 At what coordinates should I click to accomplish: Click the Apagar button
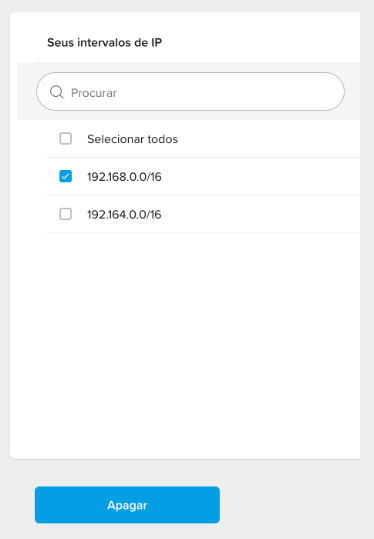[127, 505]
